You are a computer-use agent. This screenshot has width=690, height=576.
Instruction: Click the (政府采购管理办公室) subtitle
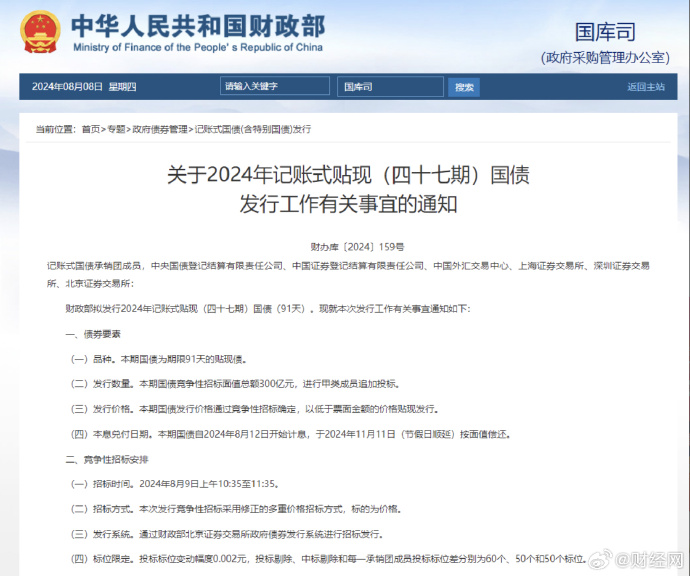coord(605,58)
